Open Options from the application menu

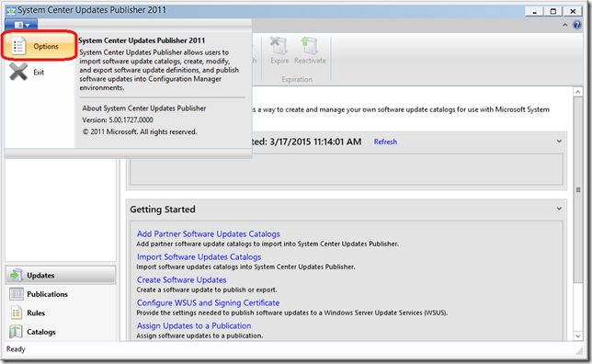[x=40, y=46]
